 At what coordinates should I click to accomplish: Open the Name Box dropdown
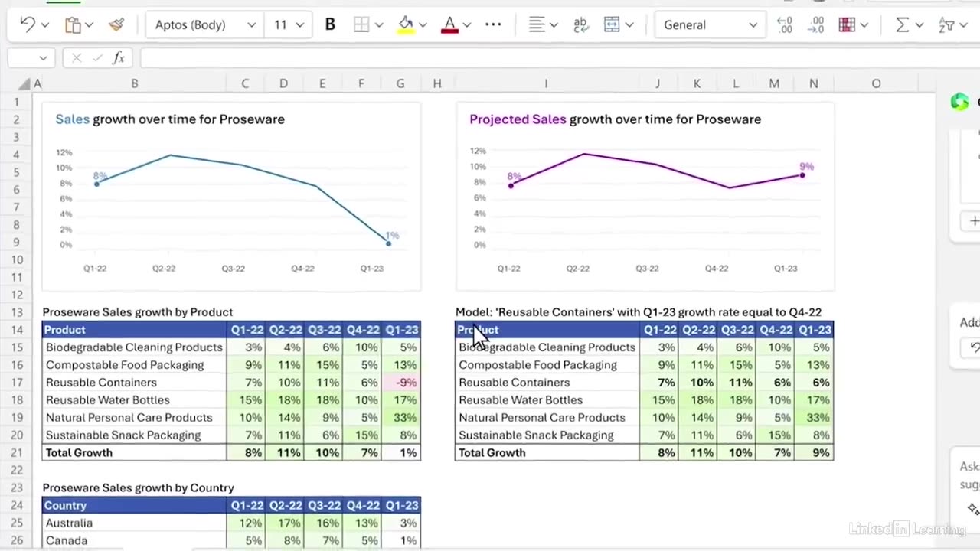[x=42, y=58]
